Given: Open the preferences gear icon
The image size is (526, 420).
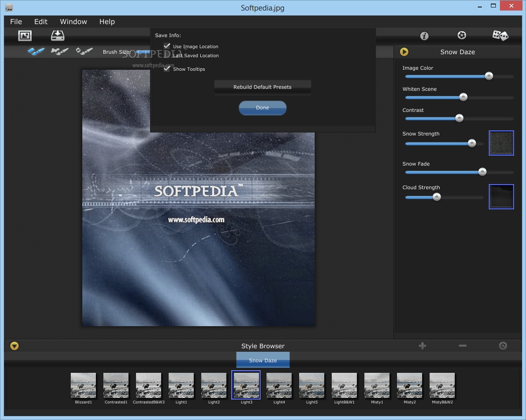Looking at the screenshot, I should tap(462, 35).
